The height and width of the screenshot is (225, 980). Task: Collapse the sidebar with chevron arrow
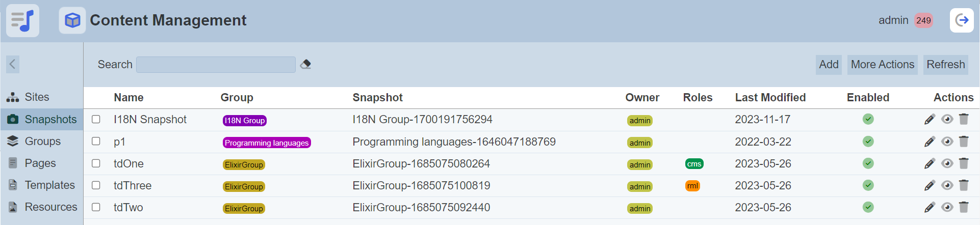[x=13, y=64]
